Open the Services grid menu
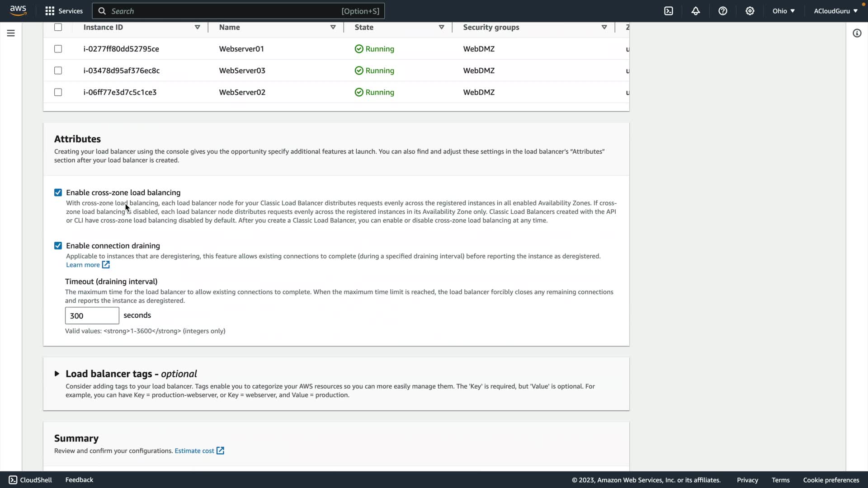The width and height of the screenshot is (868, 488). (x=64, y=11)
